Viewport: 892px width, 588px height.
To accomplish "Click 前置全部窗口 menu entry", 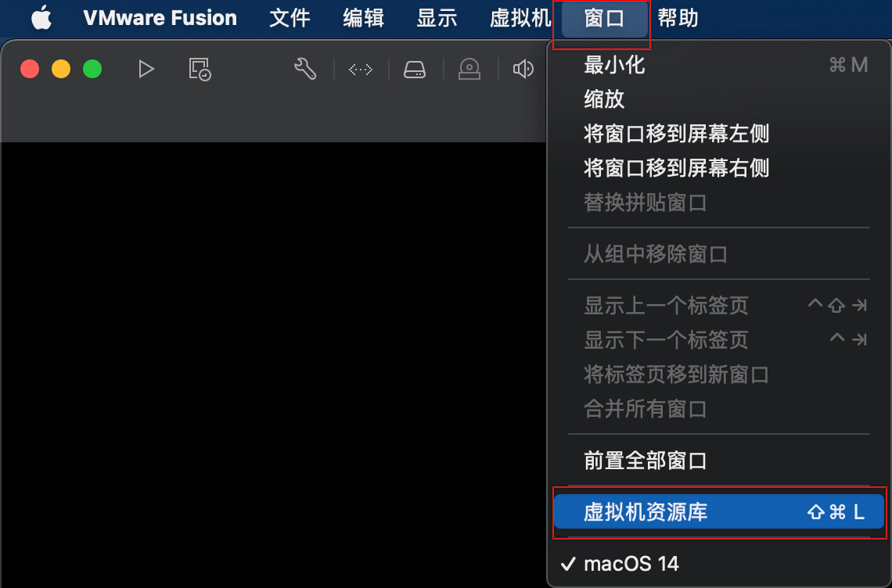I will coord(644,461).
